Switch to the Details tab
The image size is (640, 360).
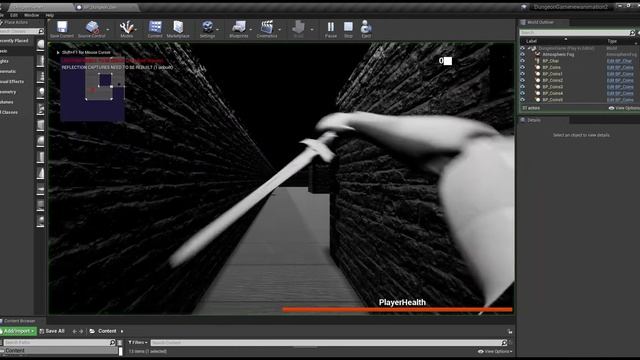(533, 120)
